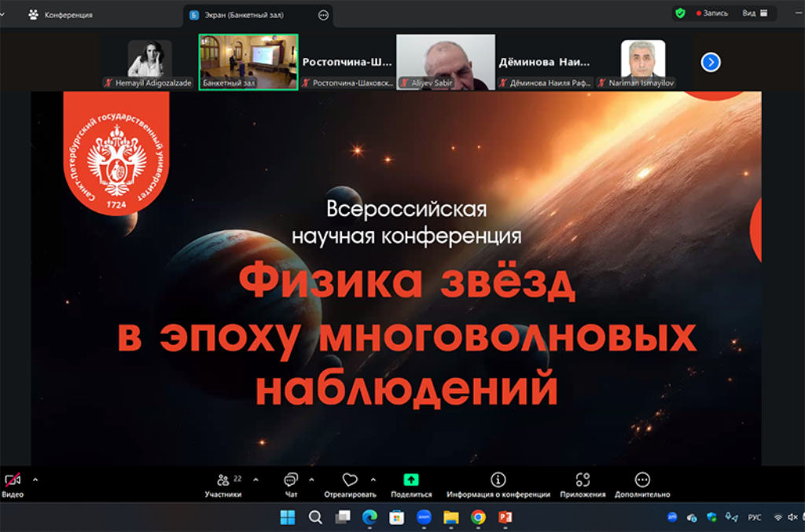Screen dimensions: 805x532
Task: Click the microphone location tray icon
Action: (x=731, y=517)
